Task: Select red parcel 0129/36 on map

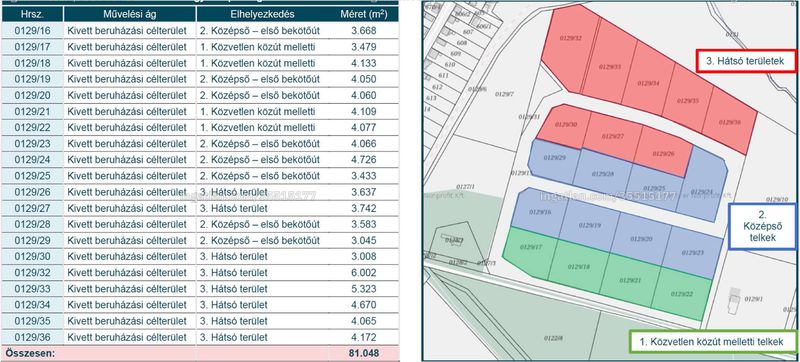Action: pyautogui.click(x=728, y=121)
